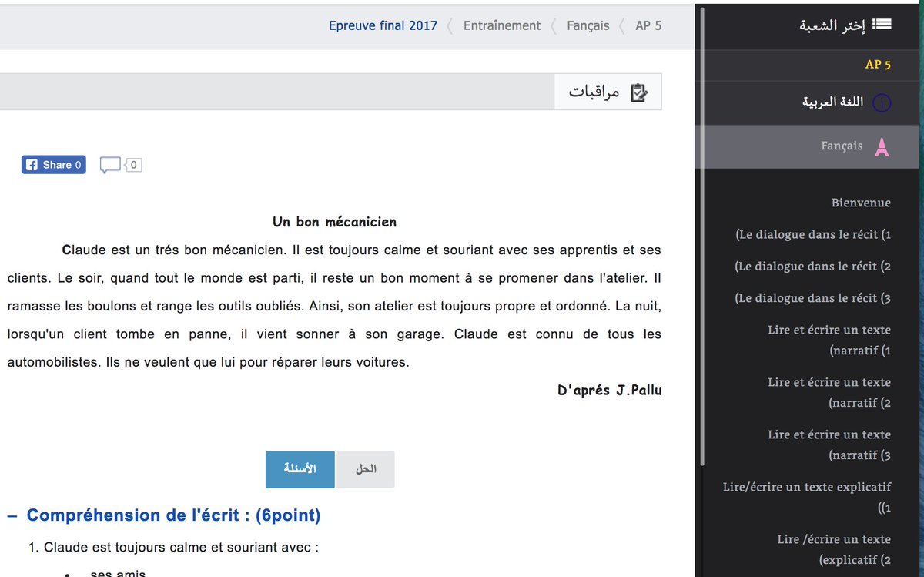Open Lire et écrire un texte narratif (2
This screenshot has height=577, width=924.
[829, 392]
